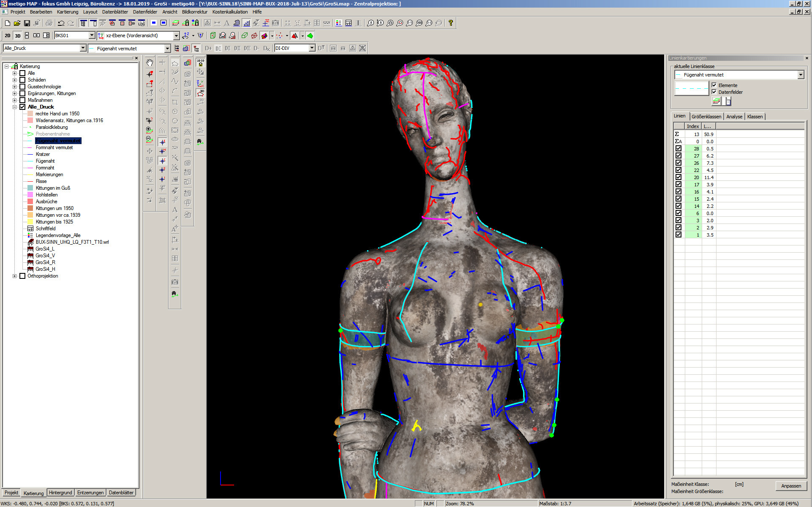Open the Kartierung menu
812x507 pixels.
tap(68, 12)
